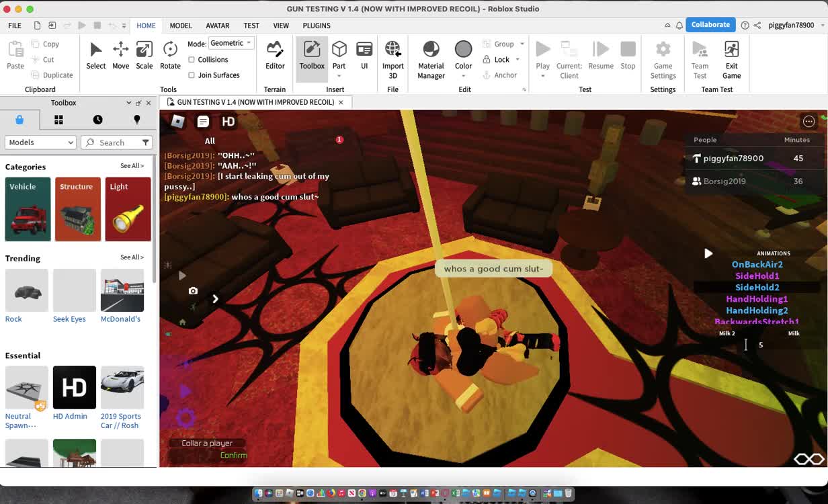Expand the Models category dropdown
The image size is (828, 504).
(x=41, y=142)
